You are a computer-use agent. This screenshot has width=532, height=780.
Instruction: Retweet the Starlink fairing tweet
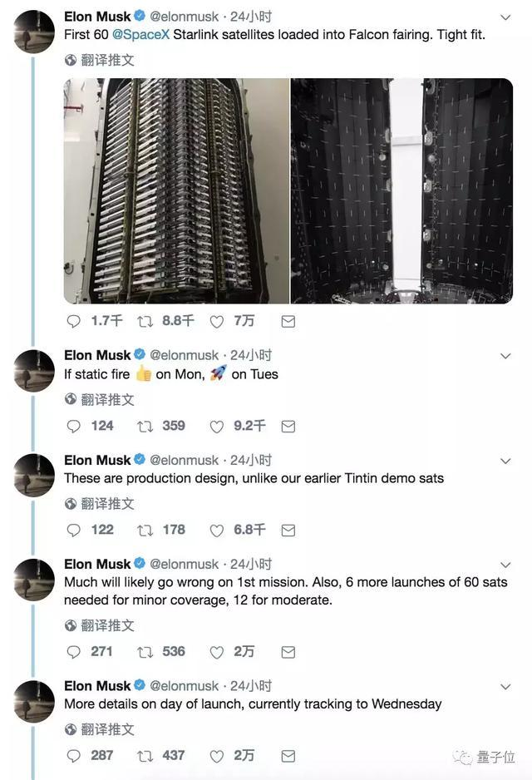(x=145, y=321)
